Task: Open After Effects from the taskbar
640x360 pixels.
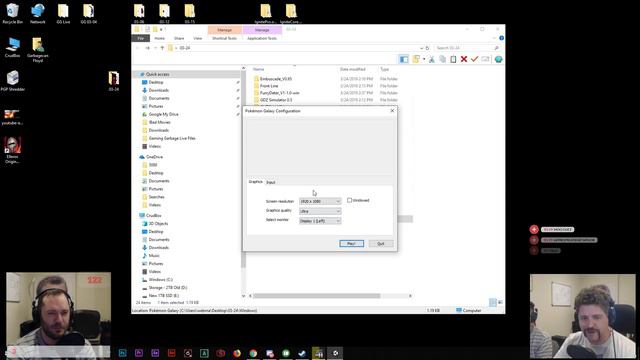Action: 155,353
